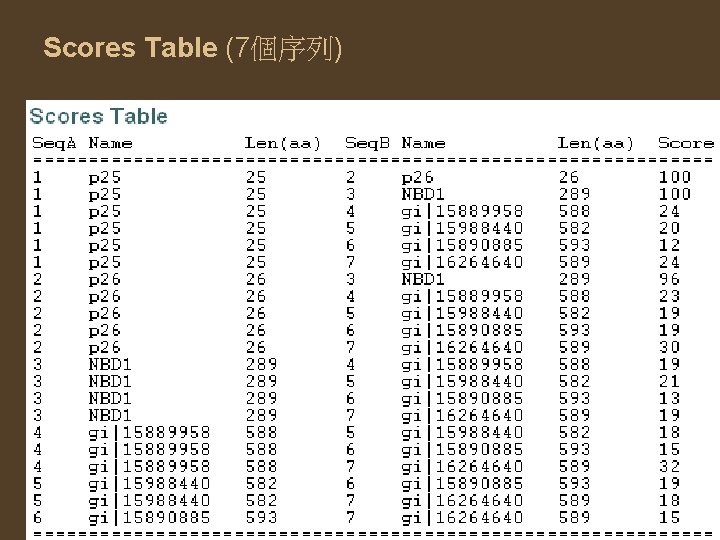This screenshot has height=540, width=720.
Task: Click score 30 in SeqA 2, SeqB 7 row
Action: pyautogui.click(x=669, y=347)
